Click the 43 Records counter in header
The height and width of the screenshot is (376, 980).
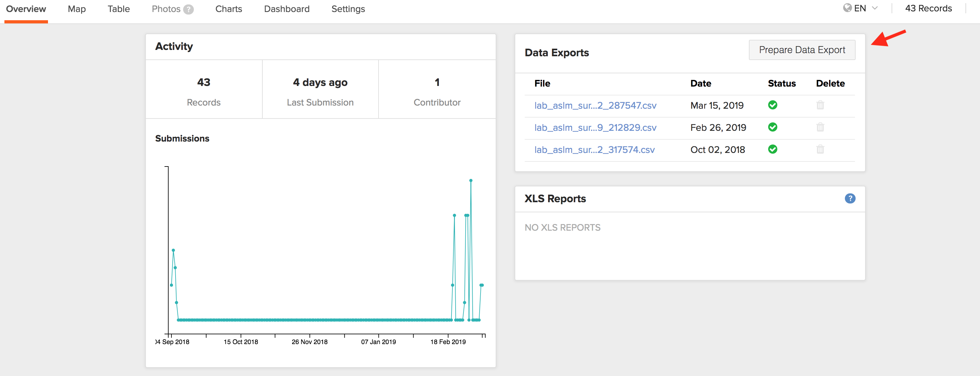coord(928,8)
